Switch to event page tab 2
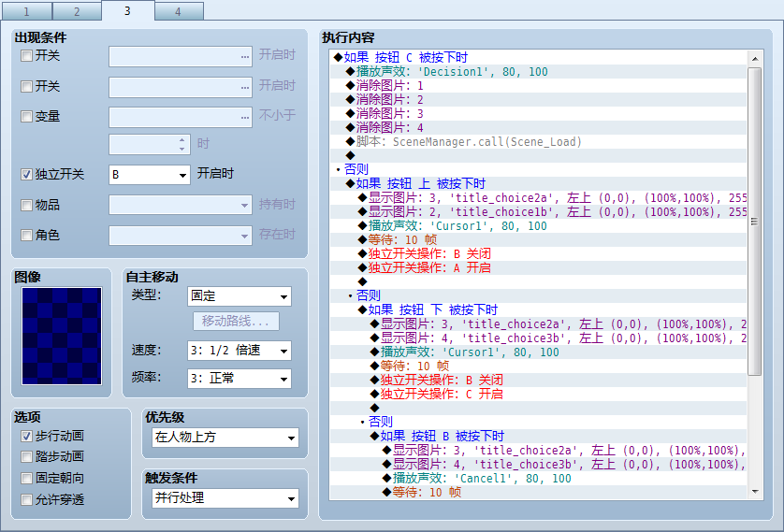This screenshot has width=784, height=532. click(x=77, y=11)
